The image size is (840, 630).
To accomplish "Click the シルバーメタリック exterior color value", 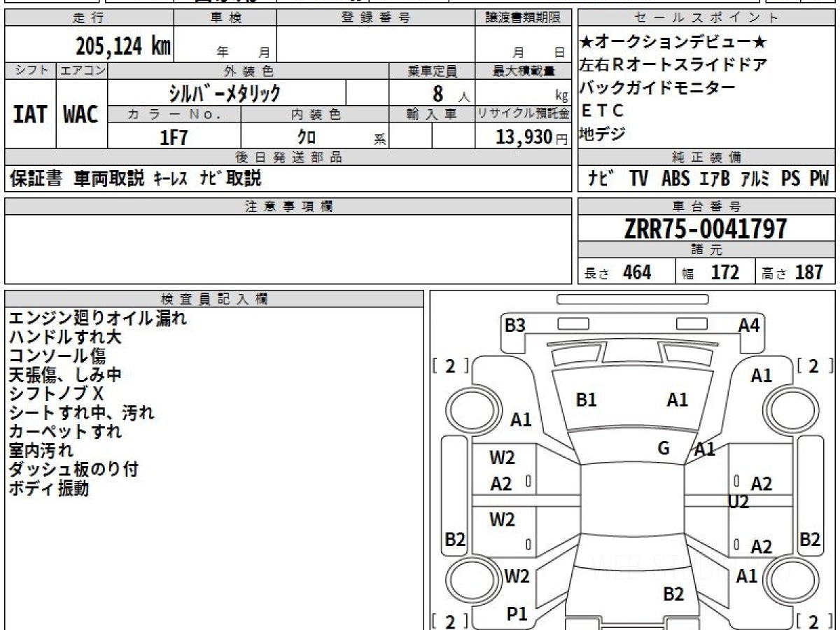I will 225,92.
